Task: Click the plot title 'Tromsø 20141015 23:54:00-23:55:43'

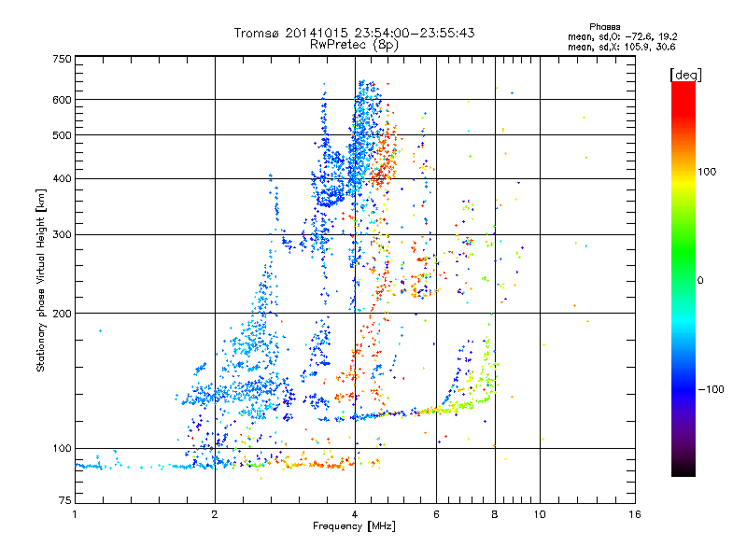Action: (354, 33)
